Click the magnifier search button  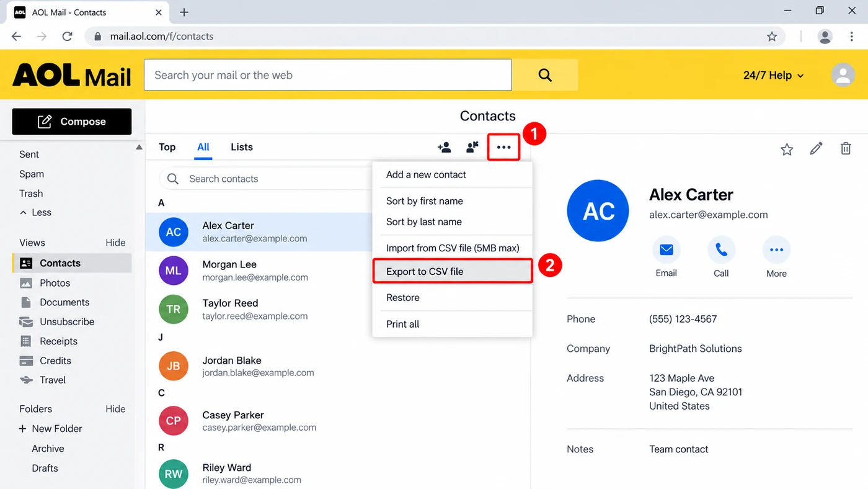point(545,75)
